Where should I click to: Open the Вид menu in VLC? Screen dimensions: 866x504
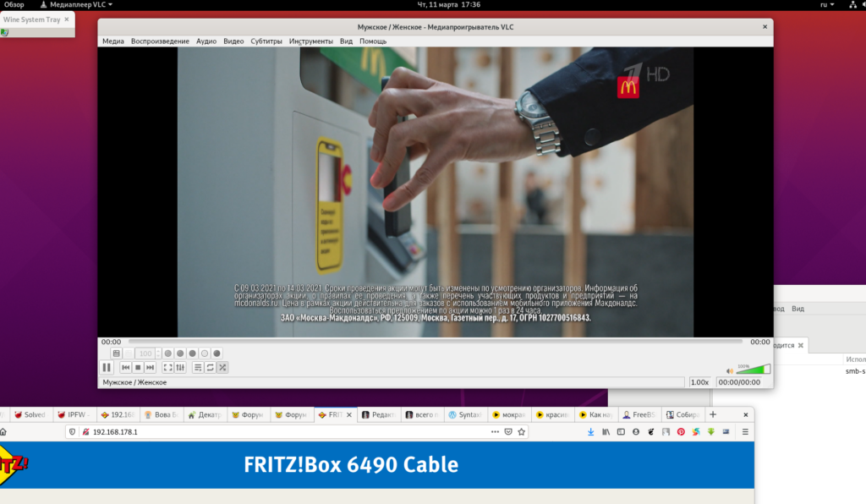click(346, 41)
